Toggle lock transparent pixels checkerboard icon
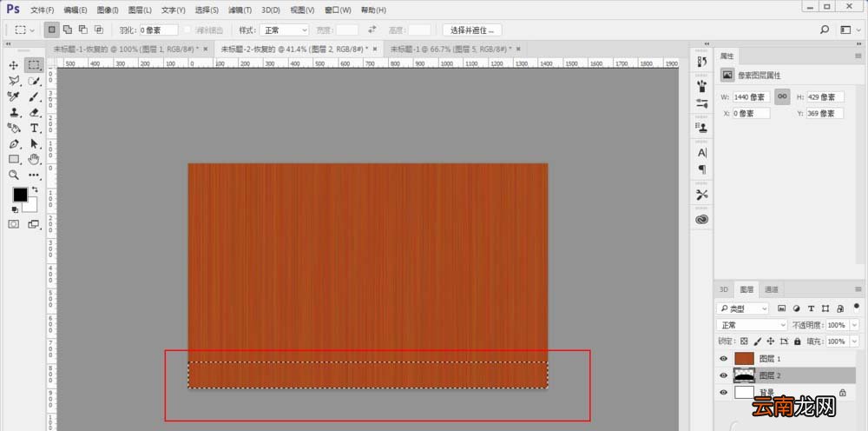The image size is (868, 431). [x=744, y=341]
